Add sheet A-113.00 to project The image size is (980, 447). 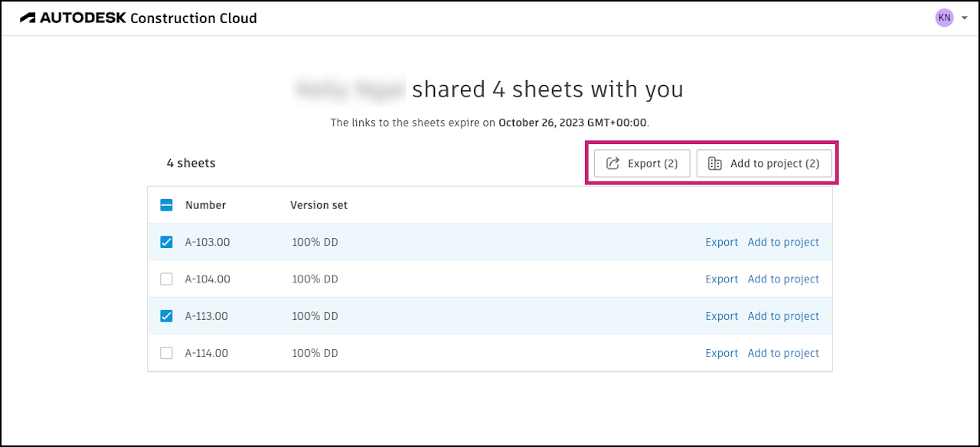click(x=783, y=316)
